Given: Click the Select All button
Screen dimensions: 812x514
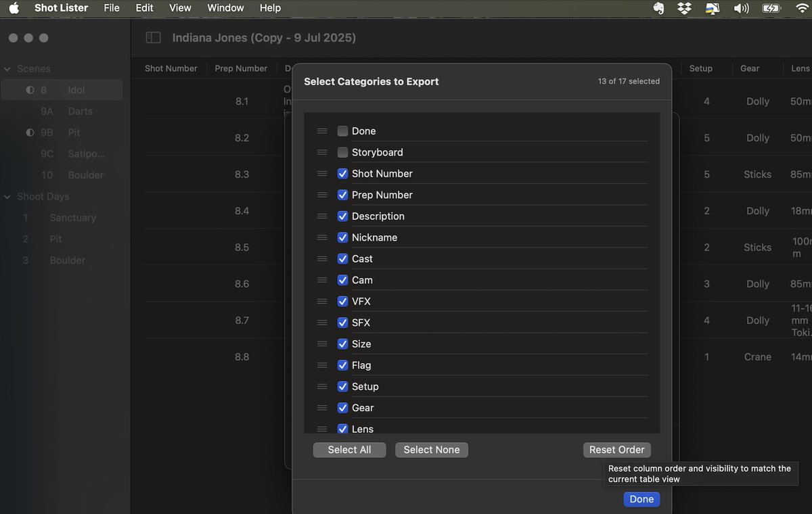Looking at the screenshot, I should pyautogui.click(x=349, y=450).
